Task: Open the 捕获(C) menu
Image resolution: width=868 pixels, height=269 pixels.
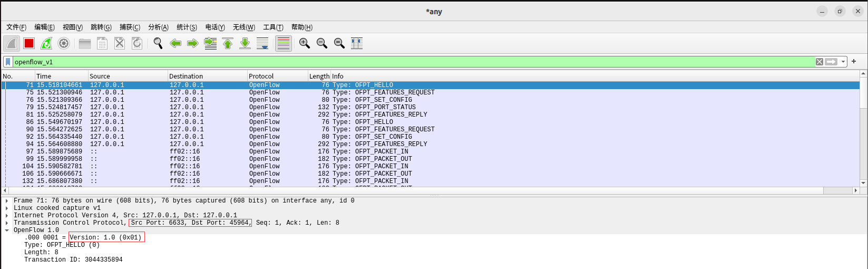Action: point(130,27)
